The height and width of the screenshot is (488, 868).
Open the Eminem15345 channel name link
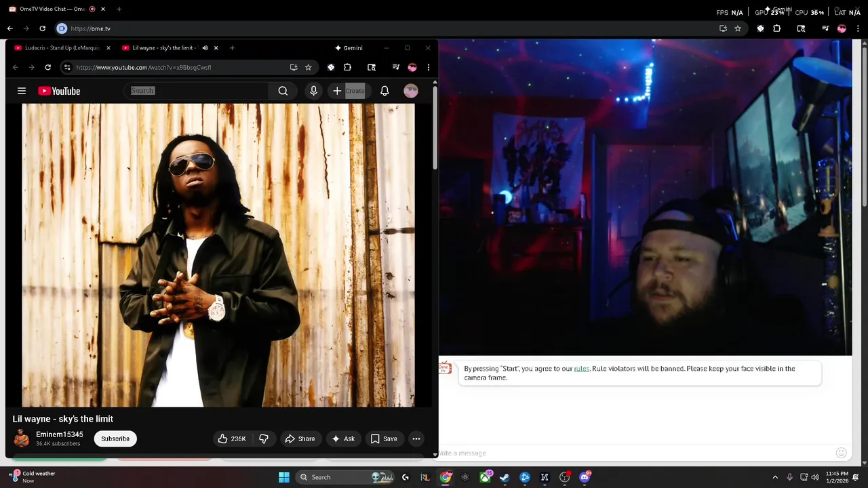click(60, 434)
